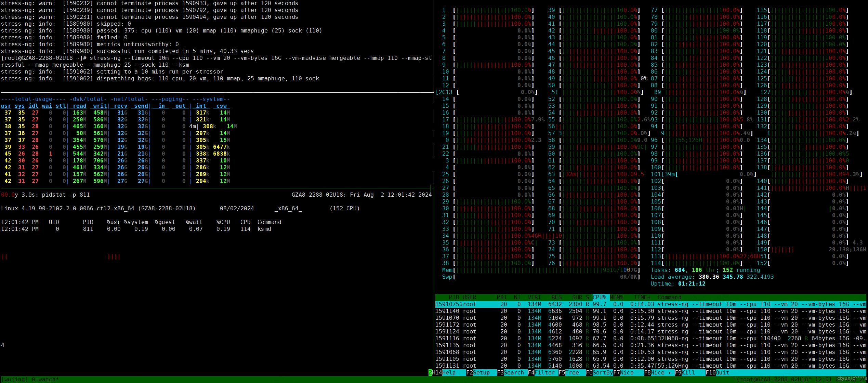Click PID 811 in the pidstat output row
The width and height of the screenshot is (868, 383).
pyautogui.click(x=88, y=229)
